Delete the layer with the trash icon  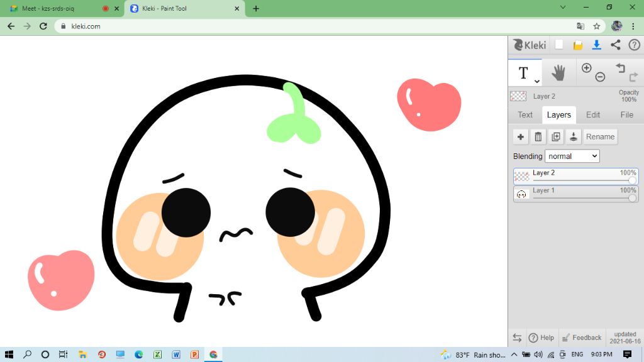538,136
